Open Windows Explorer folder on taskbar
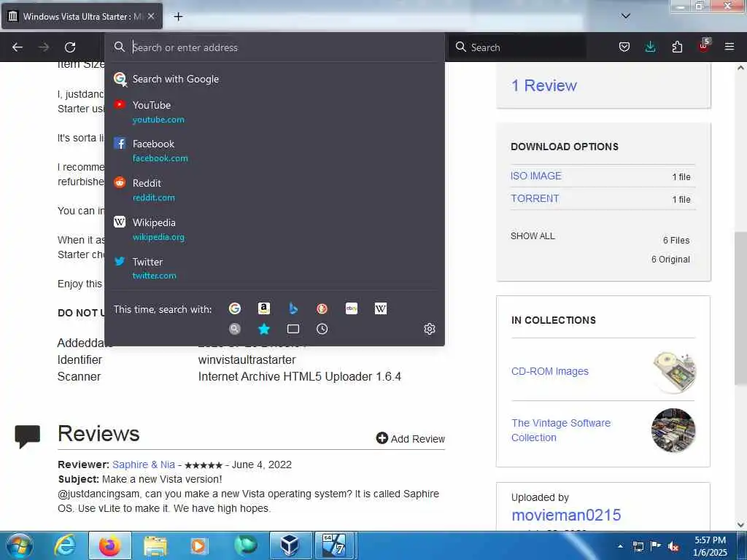Image resolution: width=747 pixels, height=560 pixels. pos(155,545)
